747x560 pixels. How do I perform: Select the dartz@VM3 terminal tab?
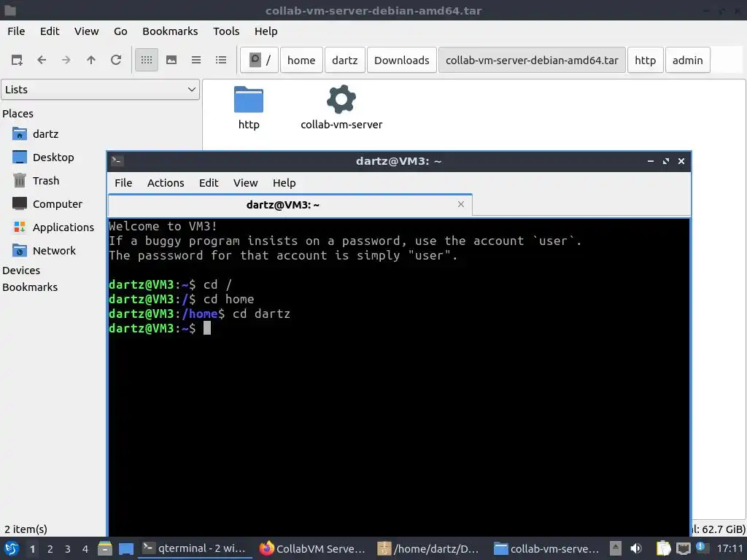(290, 205)
